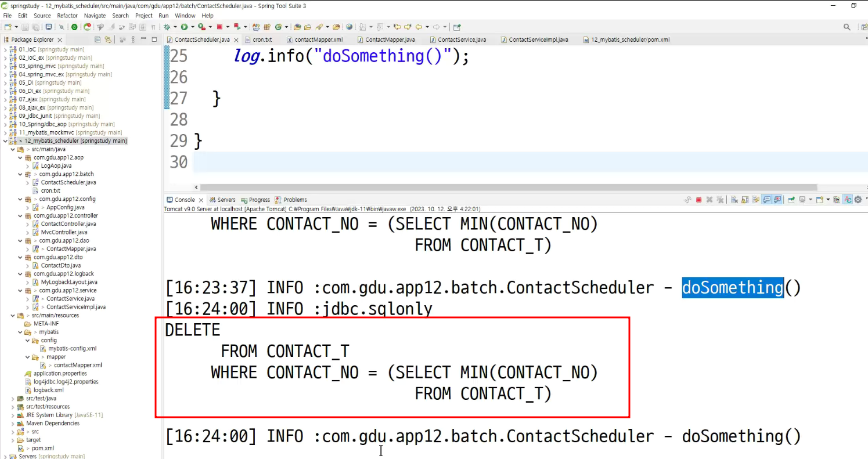Click the Boot Dashboard green power icon
Screen dimensions: 868x459
click(x=74, y=27)
